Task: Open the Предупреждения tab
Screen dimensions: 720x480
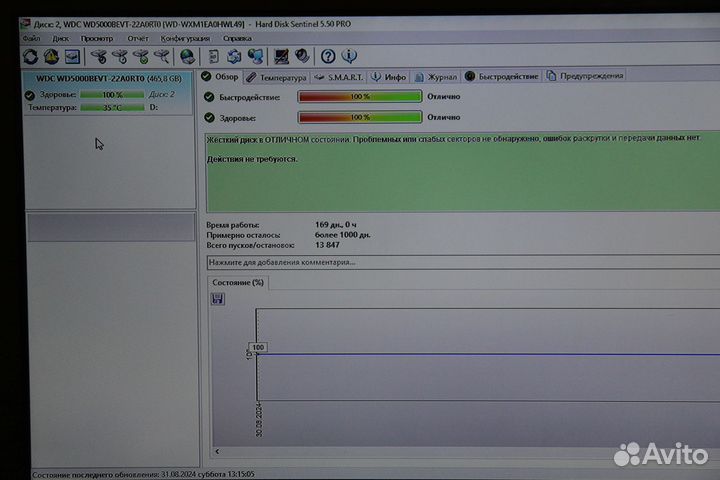Action: coord(585,76)
